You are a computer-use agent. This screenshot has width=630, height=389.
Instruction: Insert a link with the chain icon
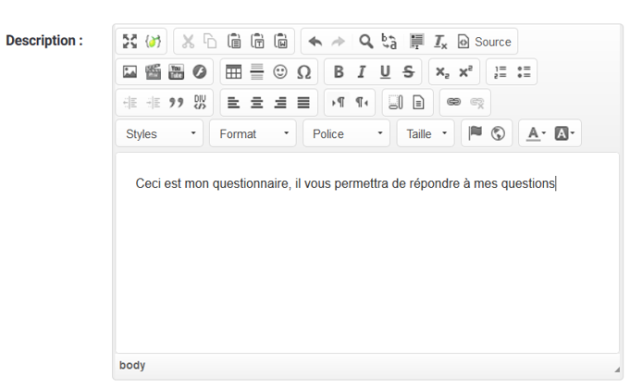[x=454, y=102]
